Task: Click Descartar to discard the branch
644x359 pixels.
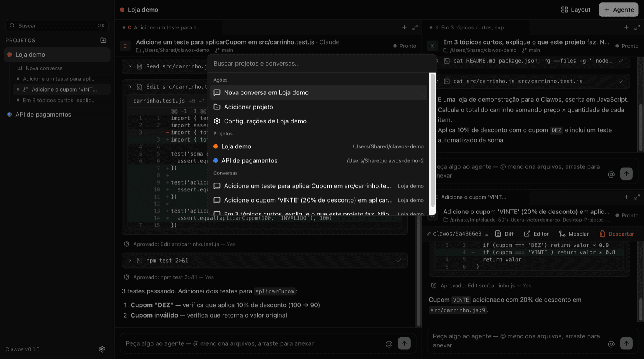Action: (617, 234)
